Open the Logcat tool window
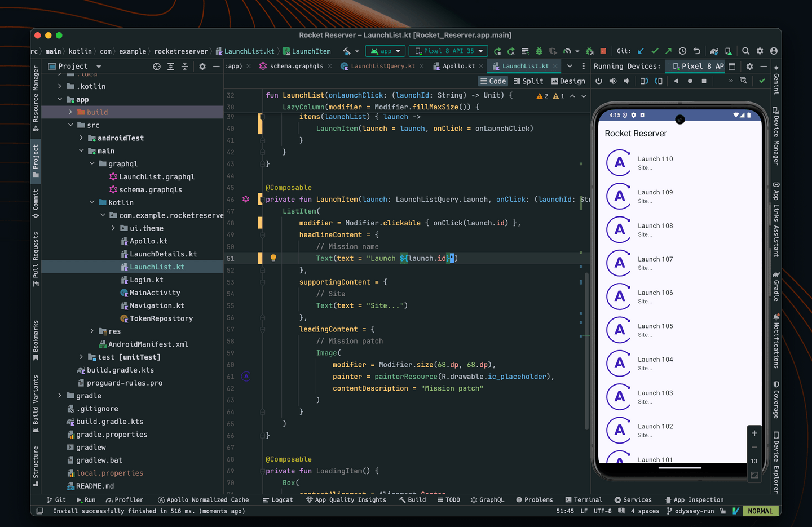 click(x=277, y=499)
